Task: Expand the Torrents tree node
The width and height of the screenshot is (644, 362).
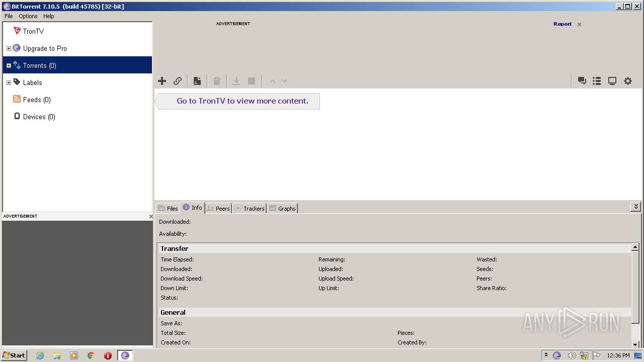Action: [x=9, y=66]
